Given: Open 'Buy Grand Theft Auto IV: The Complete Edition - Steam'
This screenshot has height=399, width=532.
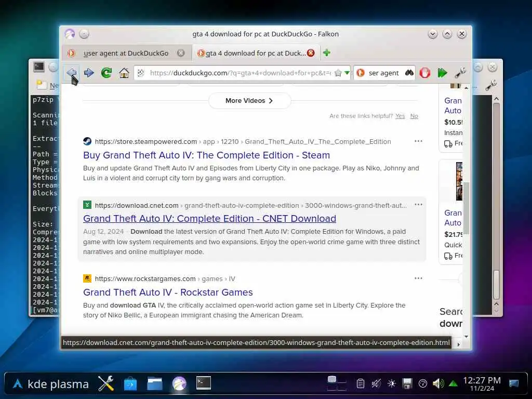Looking at the screenshot, I should [206, 155].
